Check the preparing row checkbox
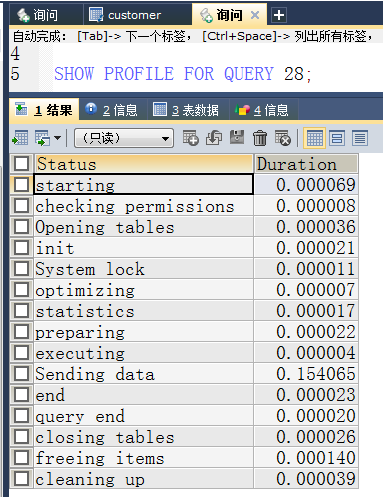The image size is (383, 497). [21, 332]
